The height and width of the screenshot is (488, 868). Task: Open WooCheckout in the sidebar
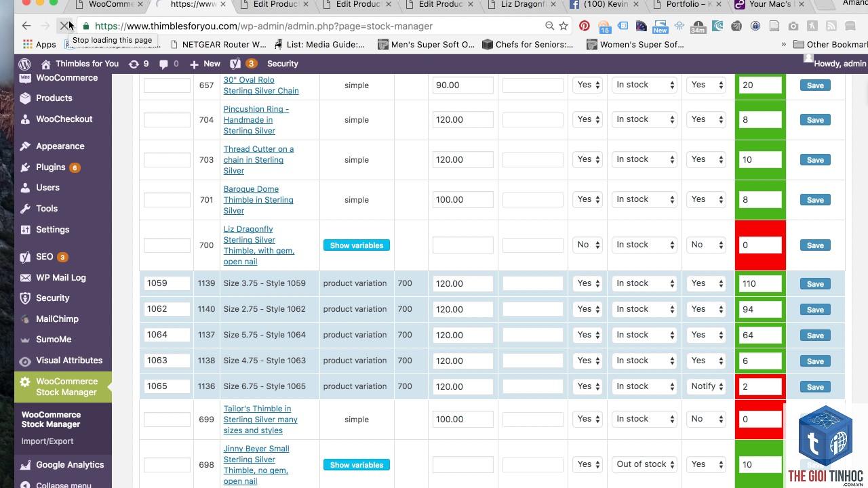(x=63, y=119)
